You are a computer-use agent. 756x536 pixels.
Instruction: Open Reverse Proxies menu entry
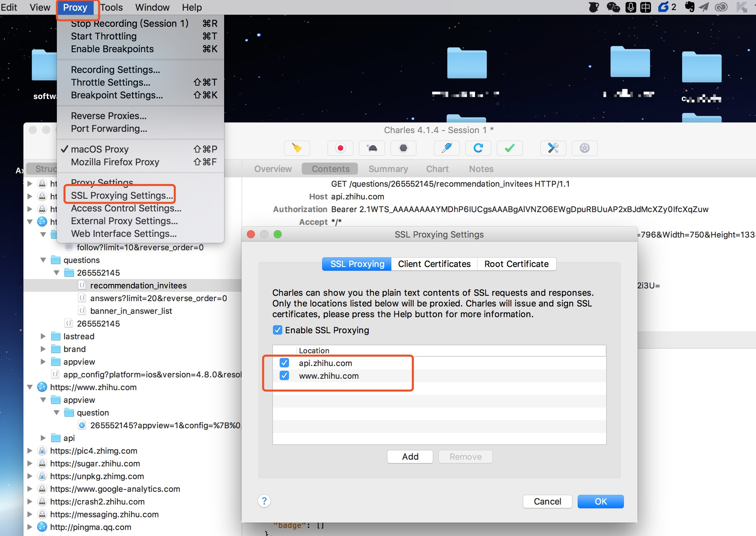pos(140,116)
